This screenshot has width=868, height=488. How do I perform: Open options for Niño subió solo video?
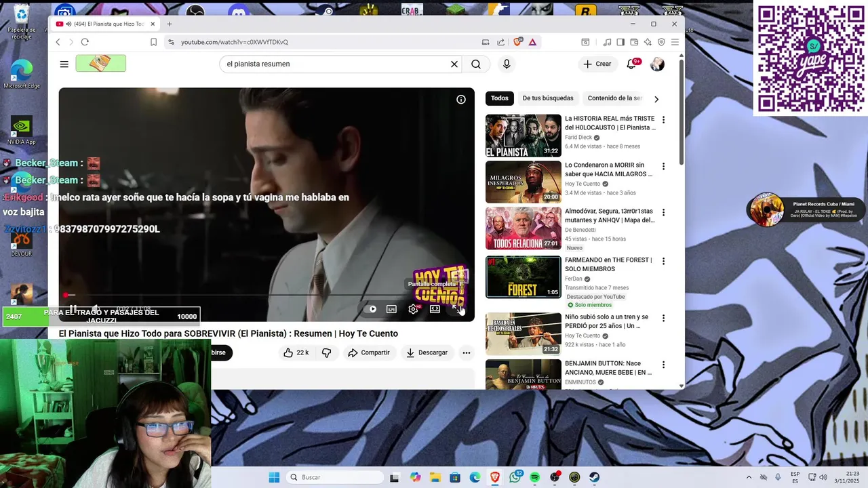pyautogui.click(x=663, y=318)
